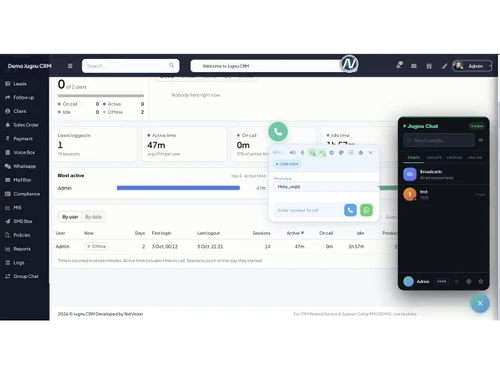
Task: Click the online count badge in Jugnu Chat
Action: (x=477, y=126)
